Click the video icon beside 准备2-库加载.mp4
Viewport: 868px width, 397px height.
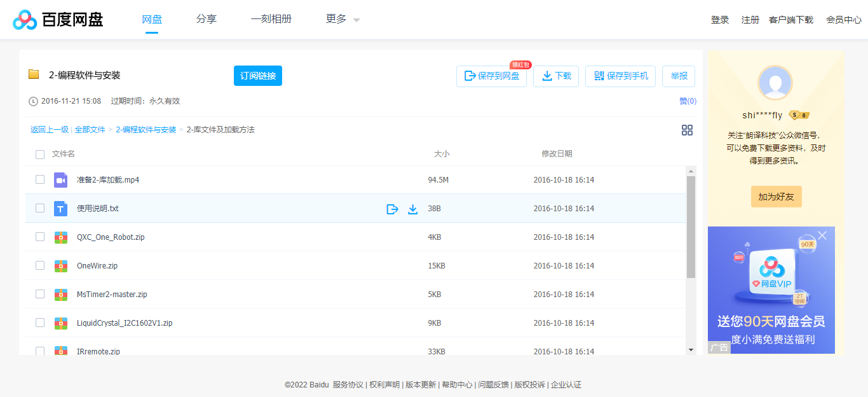60,180
